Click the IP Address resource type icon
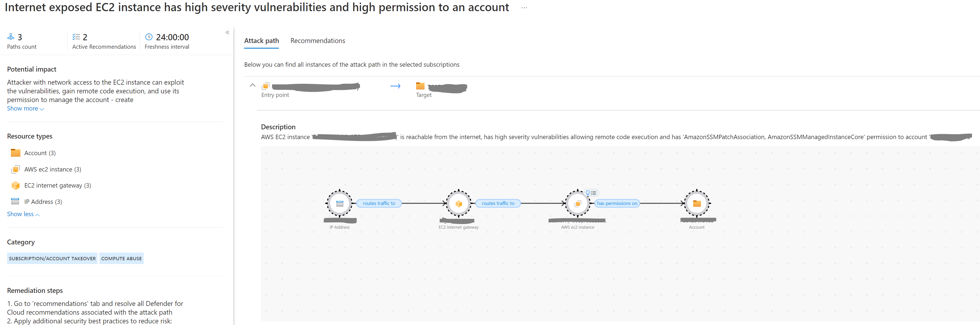980x325 pixels. click(15, 201)
